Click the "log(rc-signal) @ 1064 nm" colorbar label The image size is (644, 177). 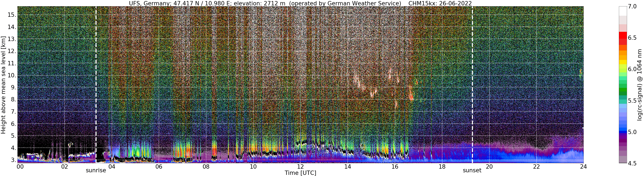(640, 85)
